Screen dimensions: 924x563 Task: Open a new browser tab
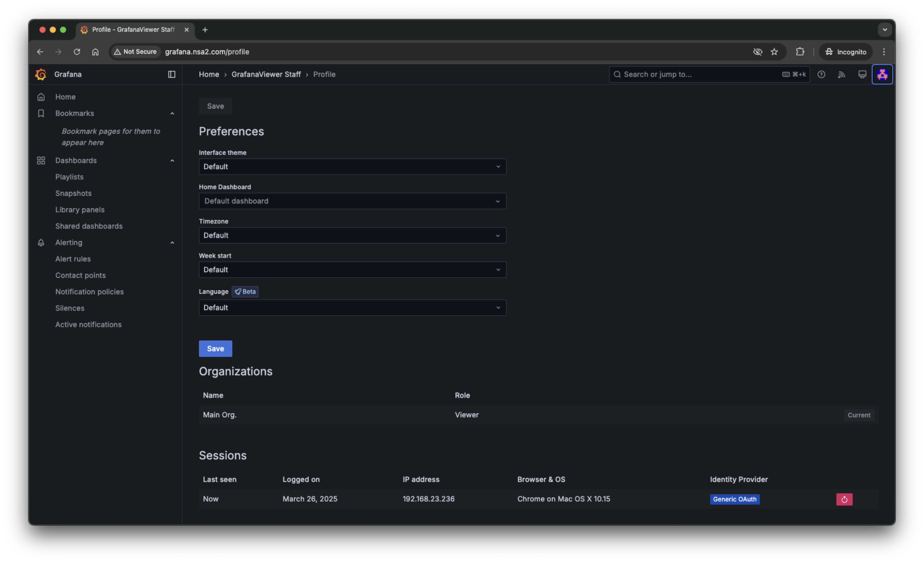205,30
